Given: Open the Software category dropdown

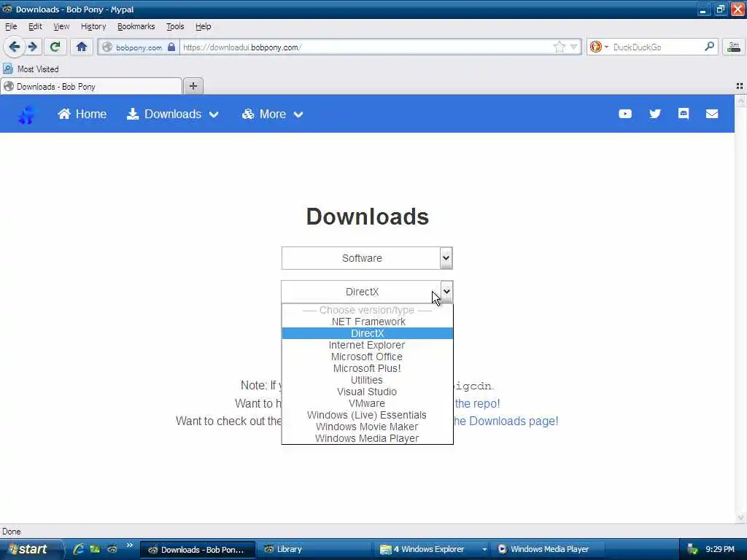Looking at the screenshot, I should 367,258.
